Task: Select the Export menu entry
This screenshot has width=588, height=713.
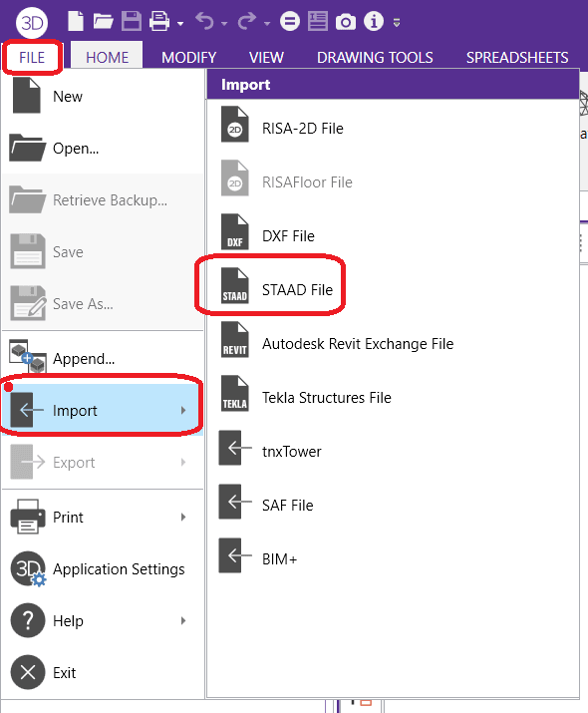Action: coord(103,462)
